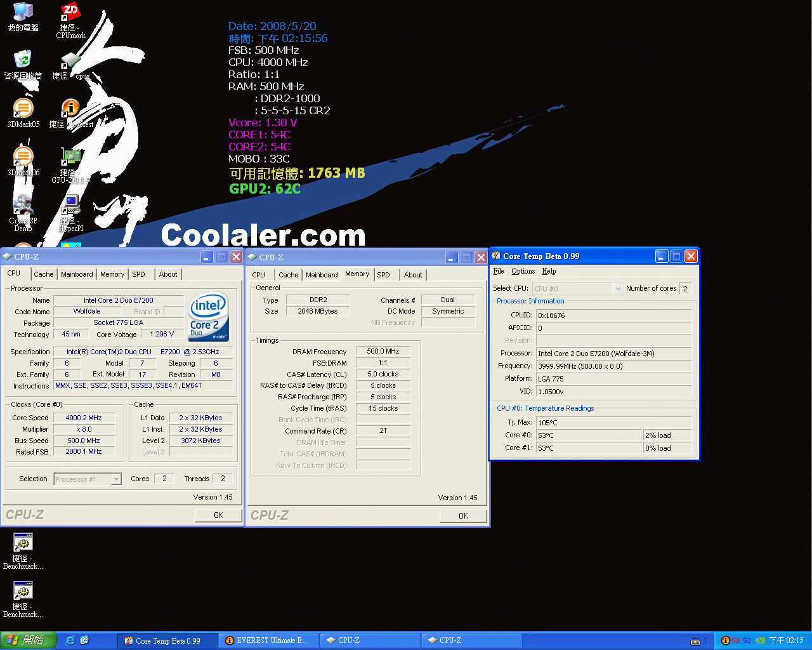Click the keyboard language bar icon
Viewport: 812px width, 650px height.
click(695, 640)
